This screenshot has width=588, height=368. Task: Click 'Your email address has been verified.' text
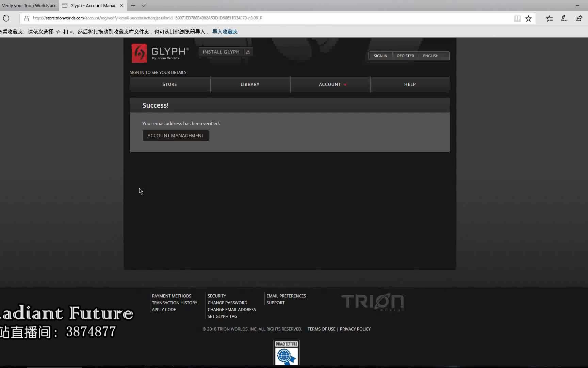click(181, 123)
